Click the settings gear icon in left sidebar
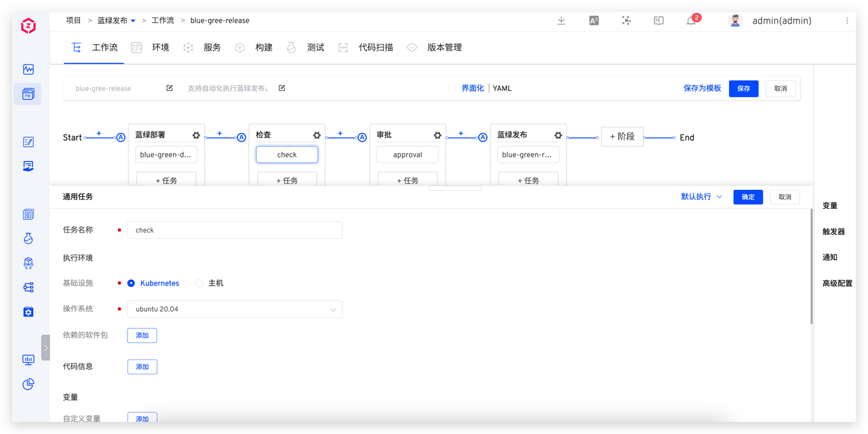The height and width of the screenshot is (434, 868). coord(28,311)
